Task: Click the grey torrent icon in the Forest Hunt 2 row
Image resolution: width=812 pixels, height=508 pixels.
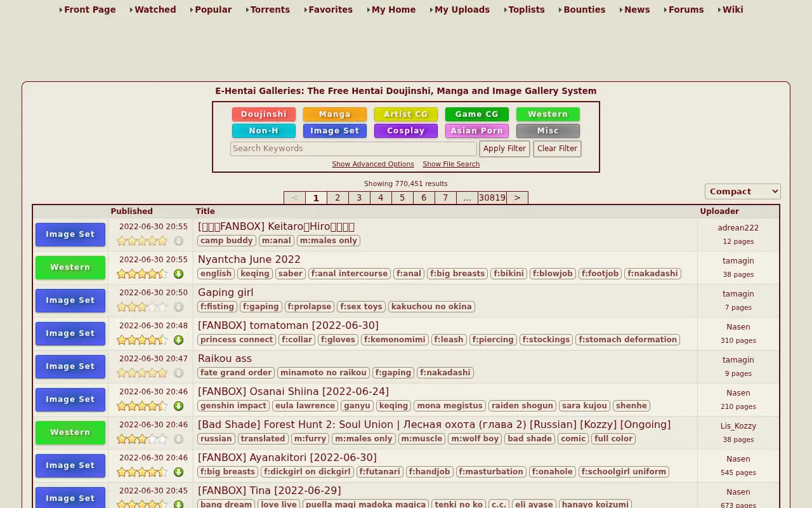Action: [x=178, y=439]
